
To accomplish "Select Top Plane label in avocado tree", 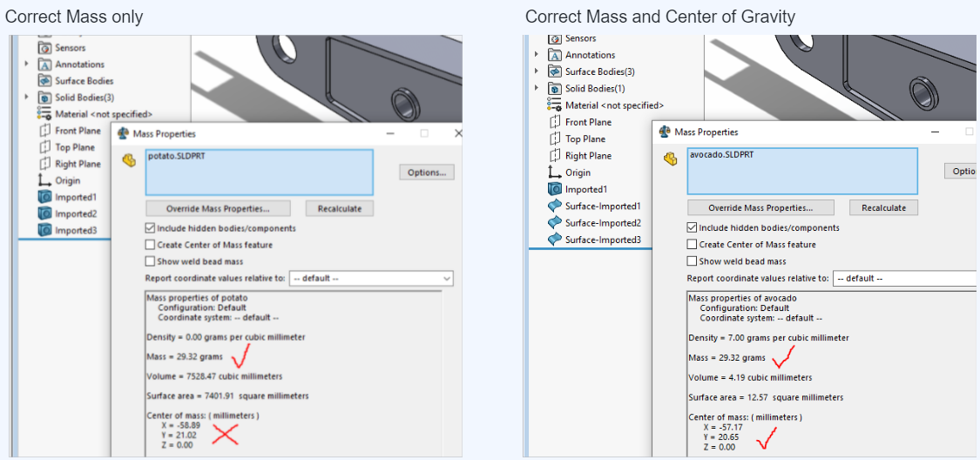I will point(585,139).
